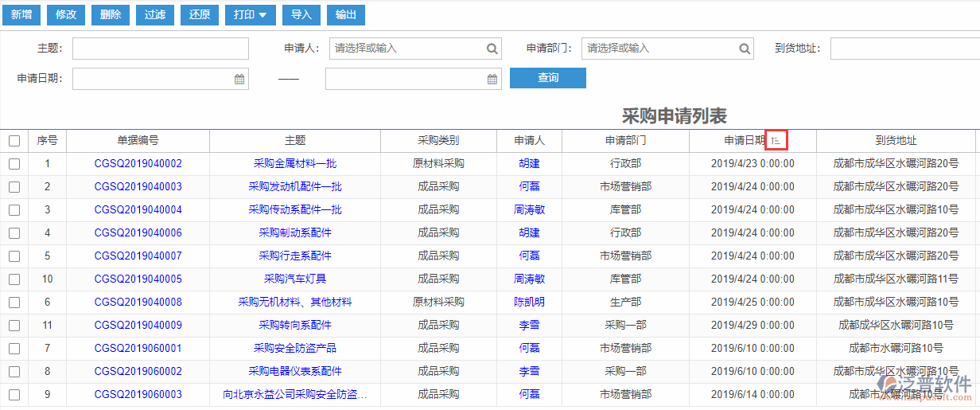
Task: Open calendar icon of start 申请日期 field
Action: tap(239, 79)
